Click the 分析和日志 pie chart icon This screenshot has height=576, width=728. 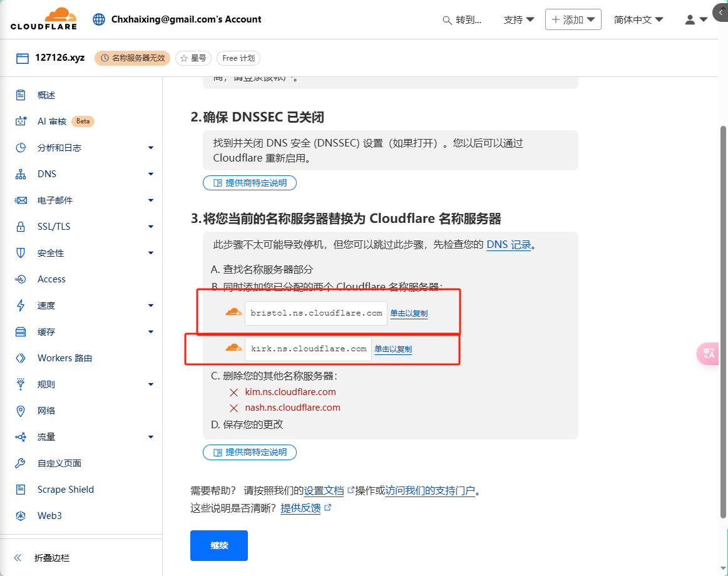[21, 148]
